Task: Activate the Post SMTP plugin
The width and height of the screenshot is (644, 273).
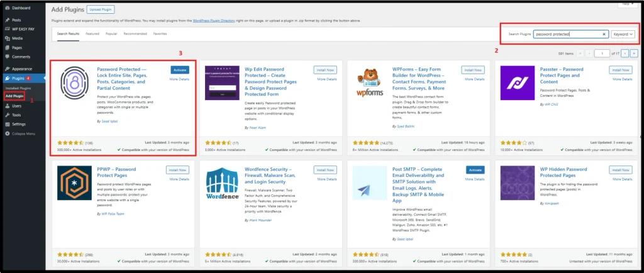Action: [x=475, y=170]
